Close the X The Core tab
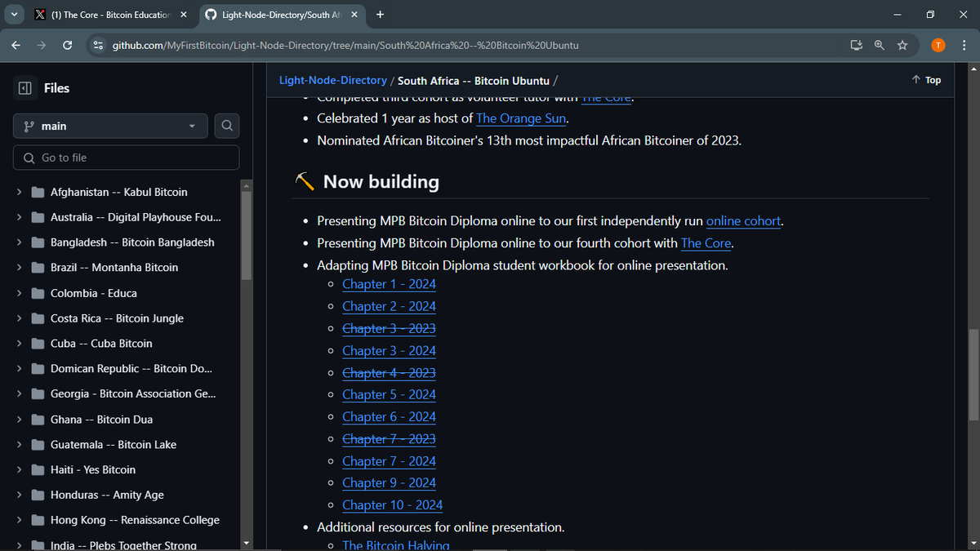This screenshot has width=980, height=551. tap(183, 15)
